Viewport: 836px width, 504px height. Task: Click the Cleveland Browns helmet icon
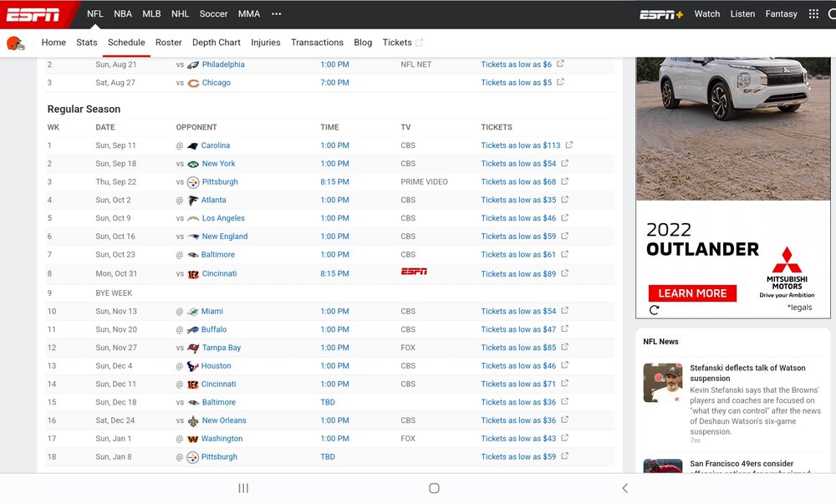pos(15,43)
